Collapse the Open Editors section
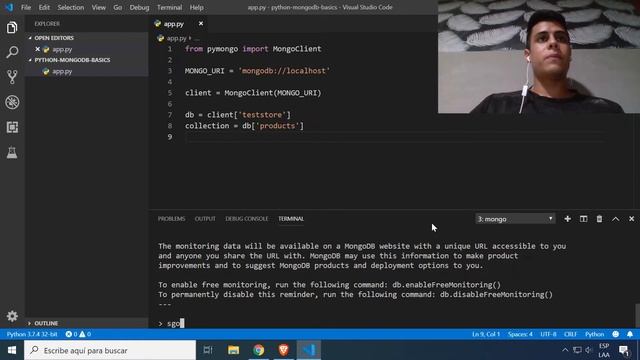 click(87, 38)
